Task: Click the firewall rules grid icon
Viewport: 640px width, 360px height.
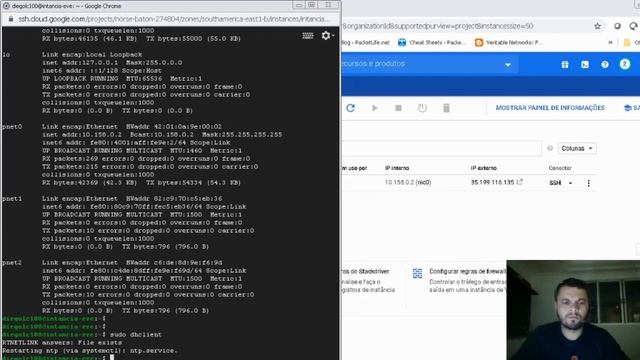Action: tap(417, 273)
